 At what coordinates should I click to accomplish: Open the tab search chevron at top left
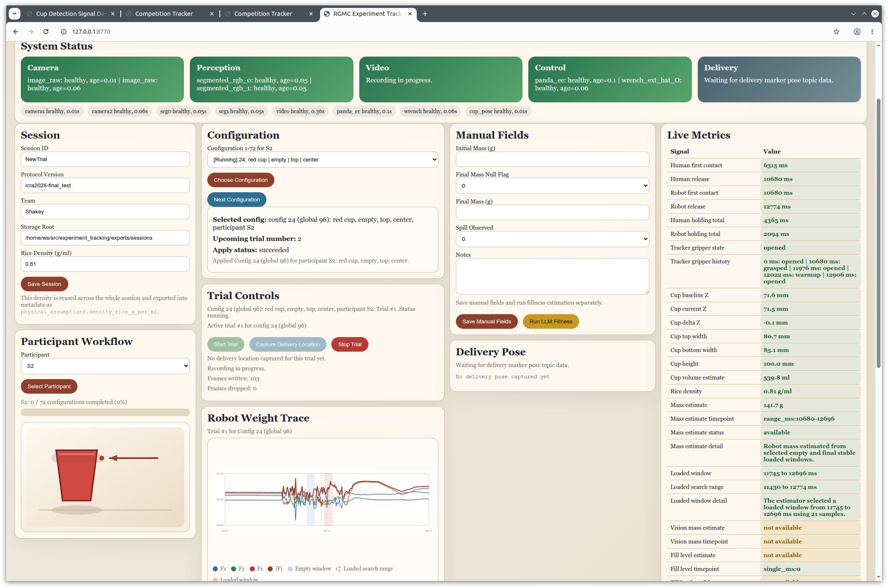(x=15, y=14)
